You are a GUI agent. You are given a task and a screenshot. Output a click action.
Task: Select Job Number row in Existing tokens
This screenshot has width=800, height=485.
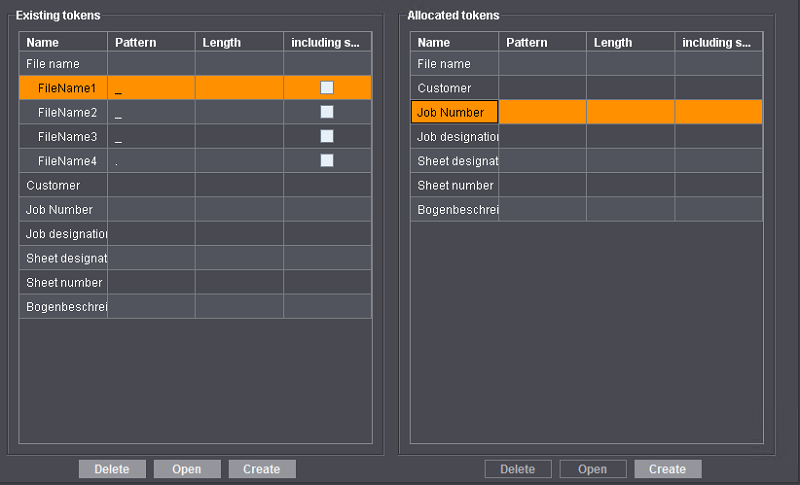[195, 210]
